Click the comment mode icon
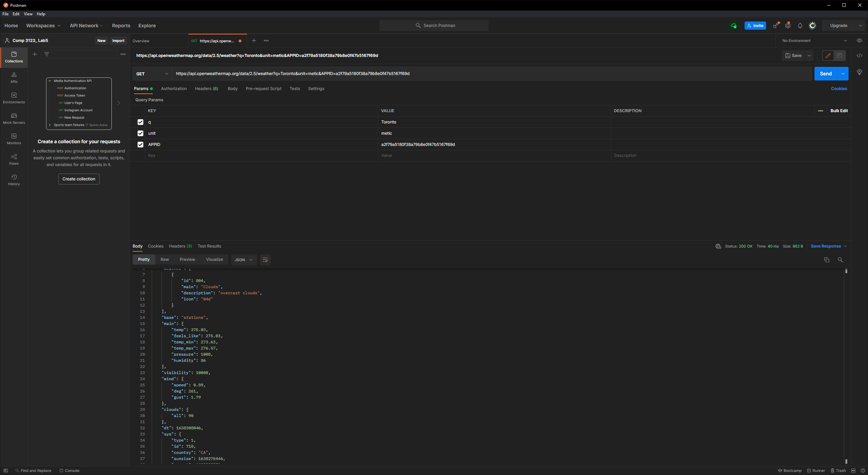The image size is (868, 475). [839, 56]
